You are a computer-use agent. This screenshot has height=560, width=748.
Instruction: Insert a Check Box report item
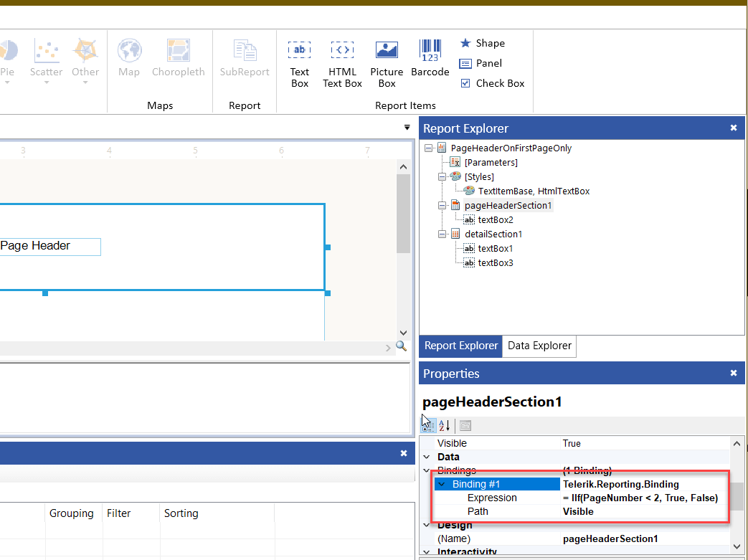tap(492, 83)
